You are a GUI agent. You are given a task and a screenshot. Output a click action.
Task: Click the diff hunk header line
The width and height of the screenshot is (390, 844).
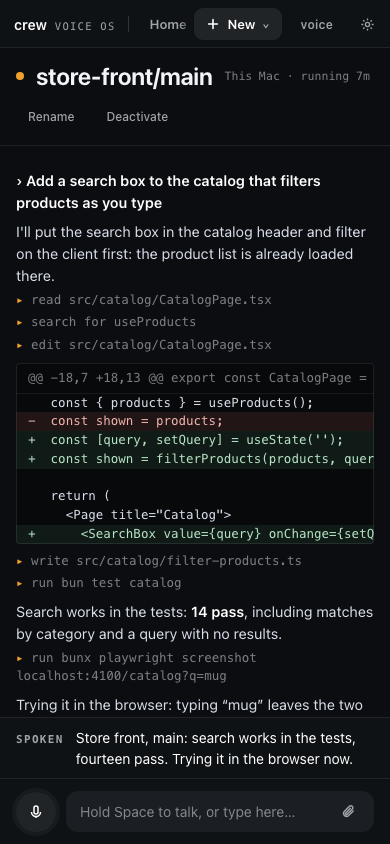pyautogui.click(x=195, y=378)
